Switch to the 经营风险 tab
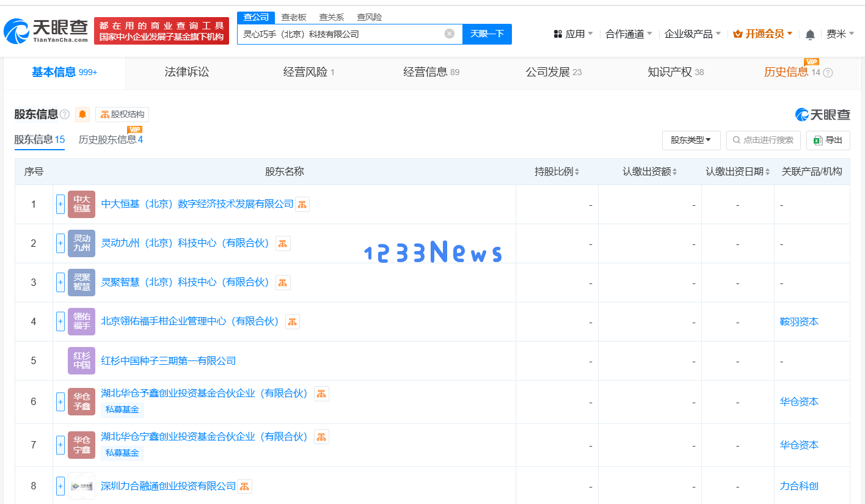865x504 pixels. coord(309,72)
